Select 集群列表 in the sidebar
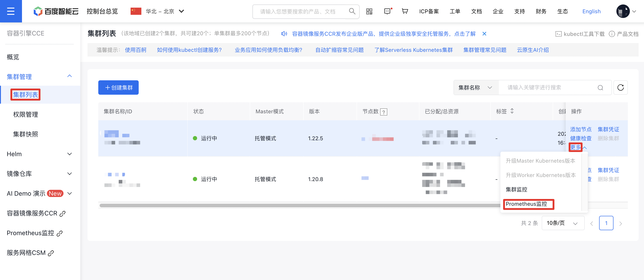Viewport: 644px width, 280px height. (x=26, y=95)
